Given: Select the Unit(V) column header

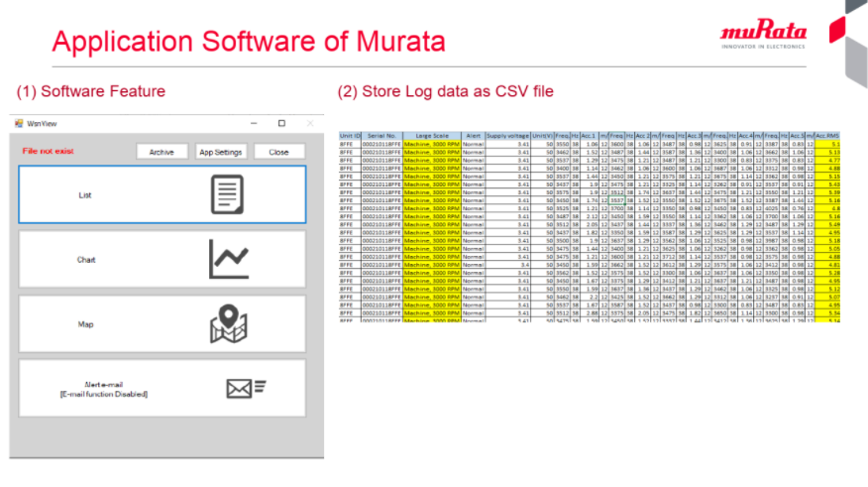Looking at the screenshot, I should tap(543, 136).
